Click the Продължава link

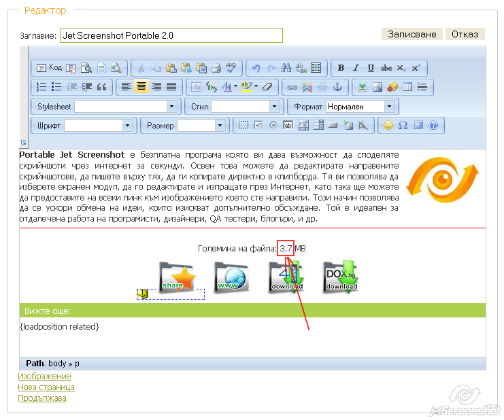(42, 398)
